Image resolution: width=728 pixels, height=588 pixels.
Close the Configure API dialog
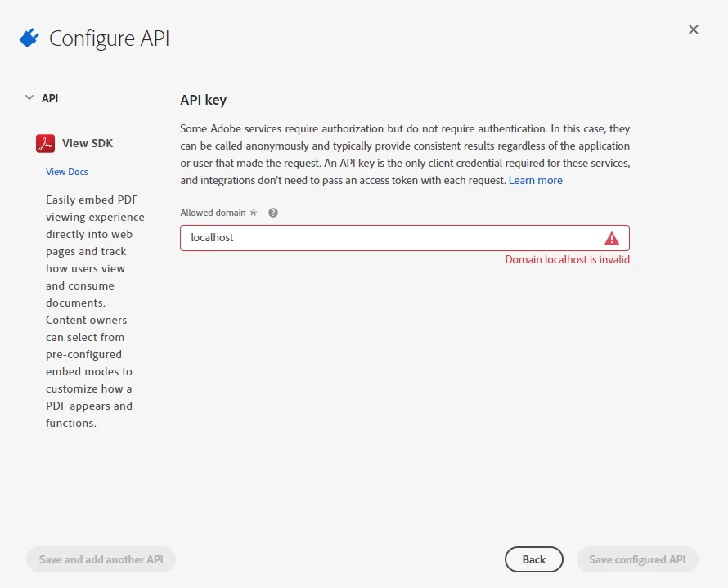pos(693,29)
